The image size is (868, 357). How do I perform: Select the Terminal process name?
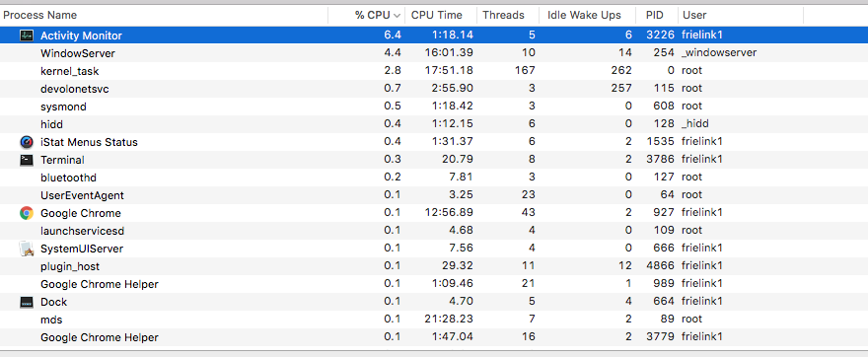62,160
